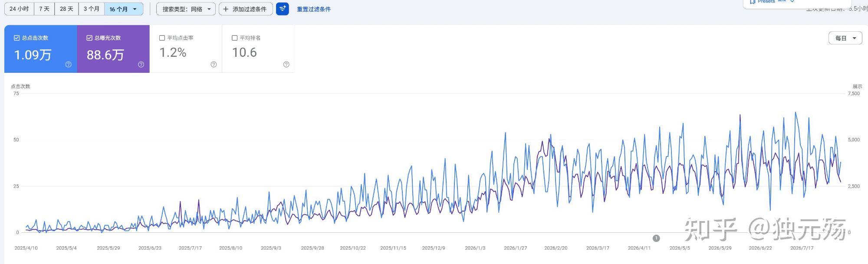Screen dimensions: 868x264
Task: Open the 搜索类型: 网络 dropdown
Action: [186, 9]
